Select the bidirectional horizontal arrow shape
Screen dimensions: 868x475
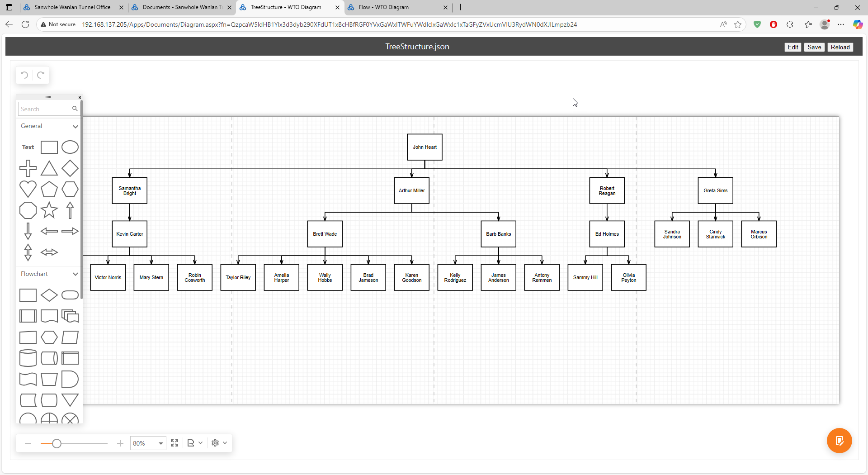click(x=49, y=252)
